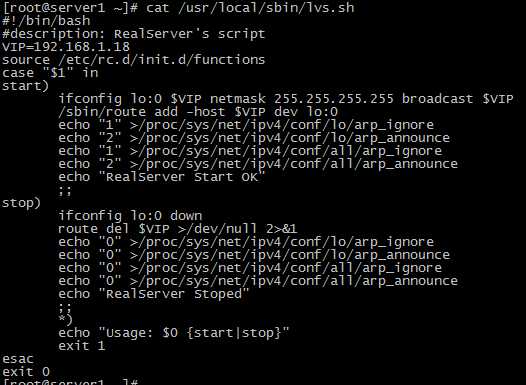Click the esac keyword
The width and height of the screenshot is (526, 385).
coord(18,359)
